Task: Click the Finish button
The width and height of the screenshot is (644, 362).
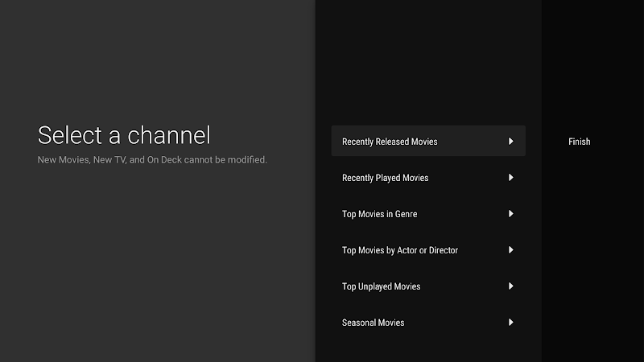Action: pos(579,142)
